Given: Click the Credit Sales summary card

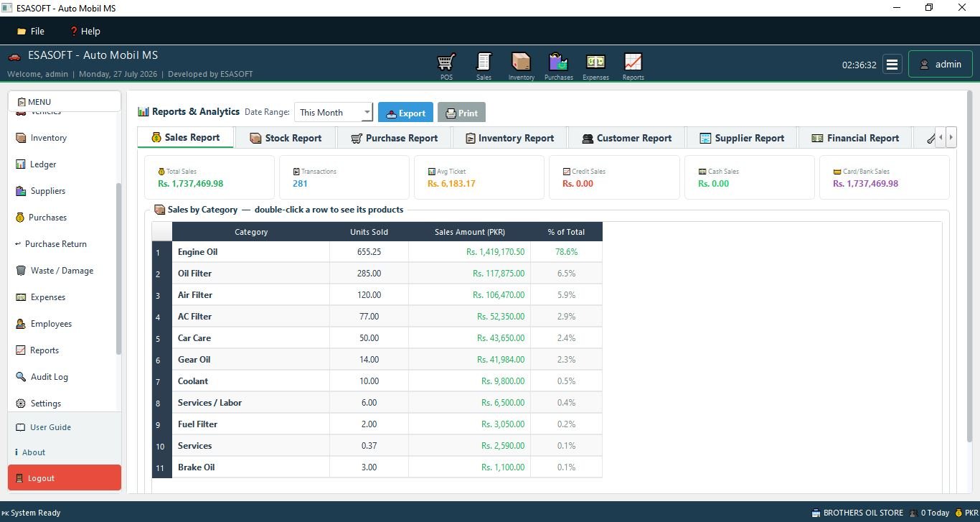Looking at the screenshot, I should (614, 177).
